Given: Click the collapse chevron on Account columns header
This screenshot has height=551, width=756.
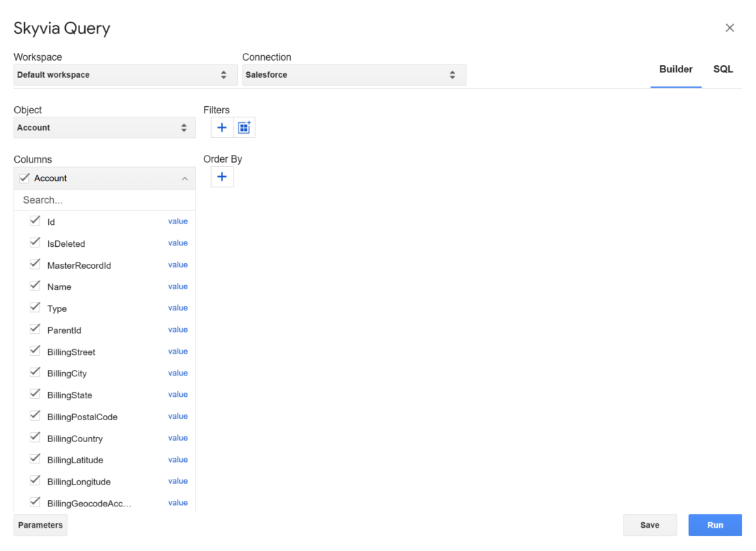Looking at the screenshot, I should point(185,178).
